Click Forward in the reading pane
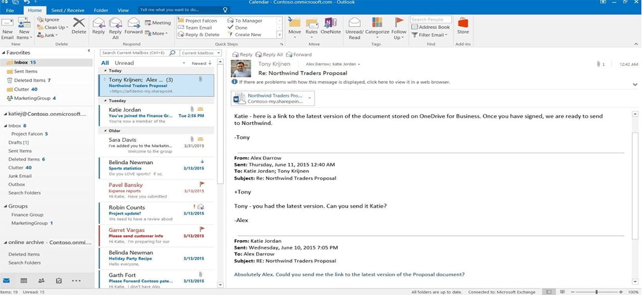This screenshot has height=295, width=644. click(x=299, y=54)
